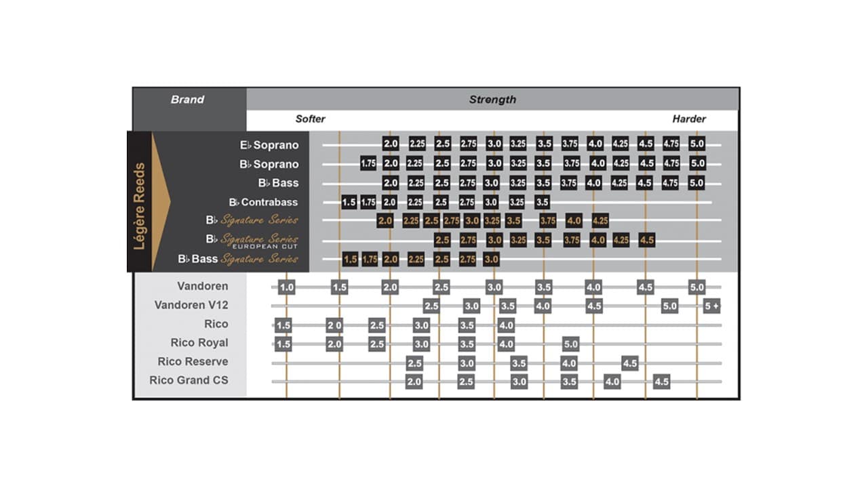Click the 4.5 box in Rico Reserve row
868x488 pixels.
[630, 363]
